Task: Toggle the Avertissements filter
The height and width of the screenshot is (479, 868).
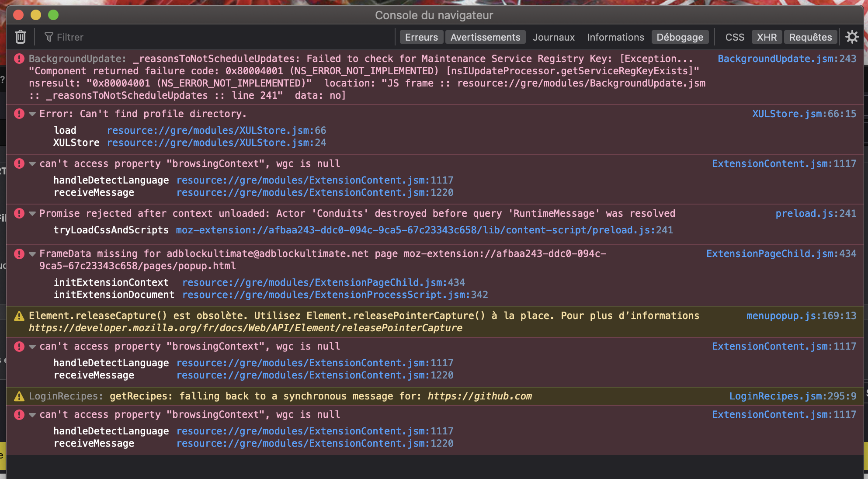Action: click(485, 37)
